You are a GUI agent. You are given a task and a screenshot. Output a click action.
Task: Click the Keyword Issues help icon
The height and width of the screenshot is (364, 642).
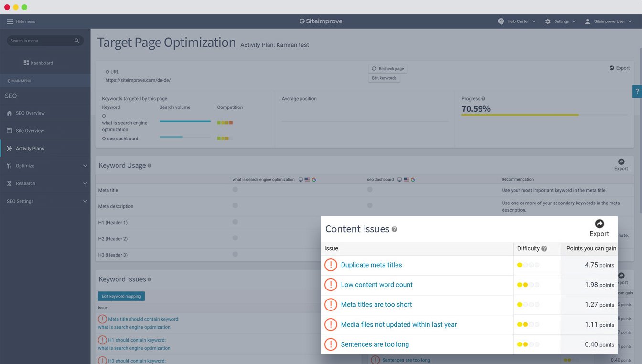tap(150, 279)
